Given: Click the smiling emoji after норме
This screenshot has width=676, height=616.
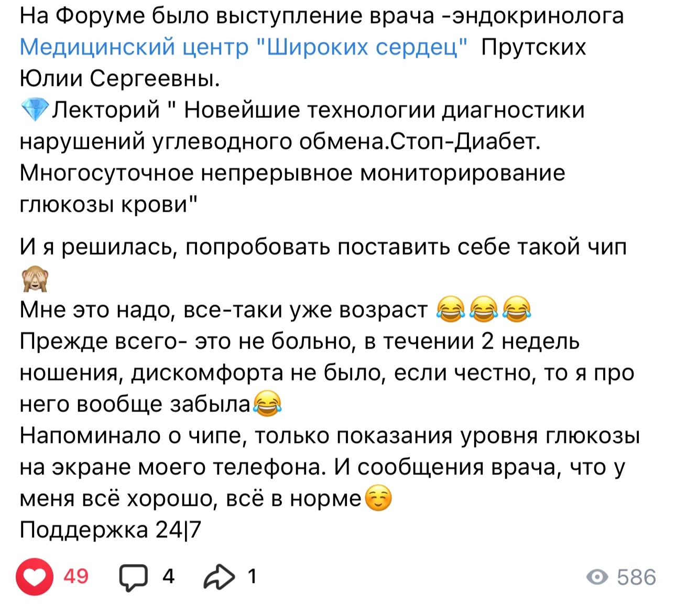Looking at the screenshot, I should pos(378,498).
